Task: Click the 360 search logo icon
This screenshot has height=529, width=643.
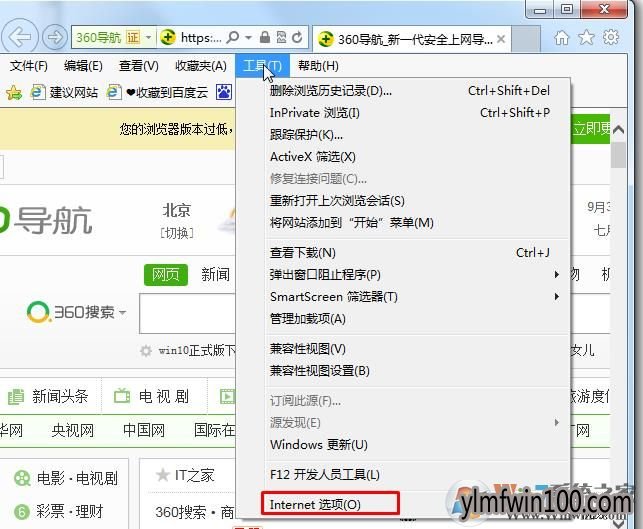Action: click(x=38, y=312)
